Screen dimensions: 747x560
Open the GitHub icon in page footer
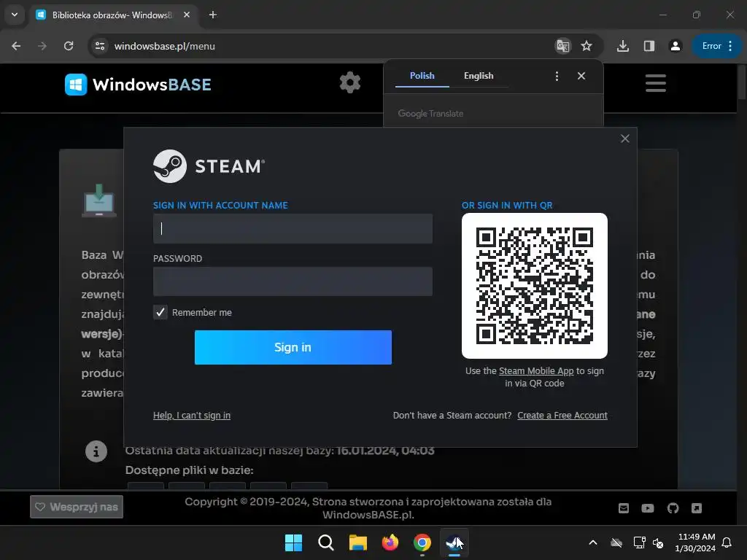[673, 508]
